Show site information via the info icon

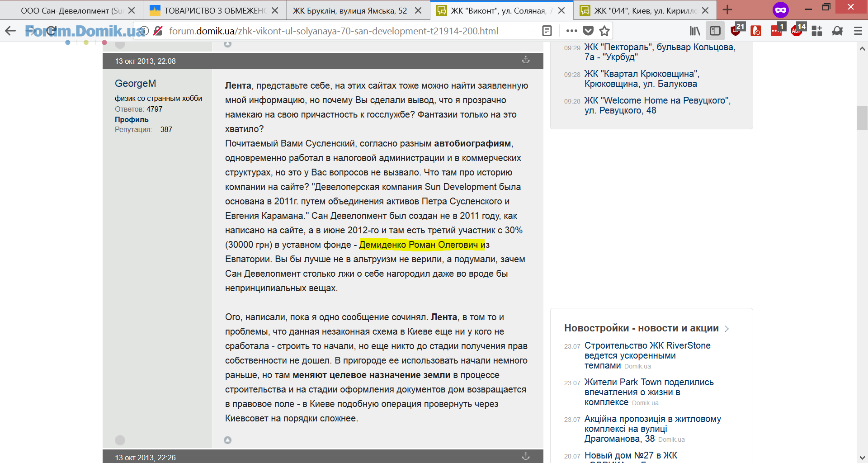click(x=144, y=31)
